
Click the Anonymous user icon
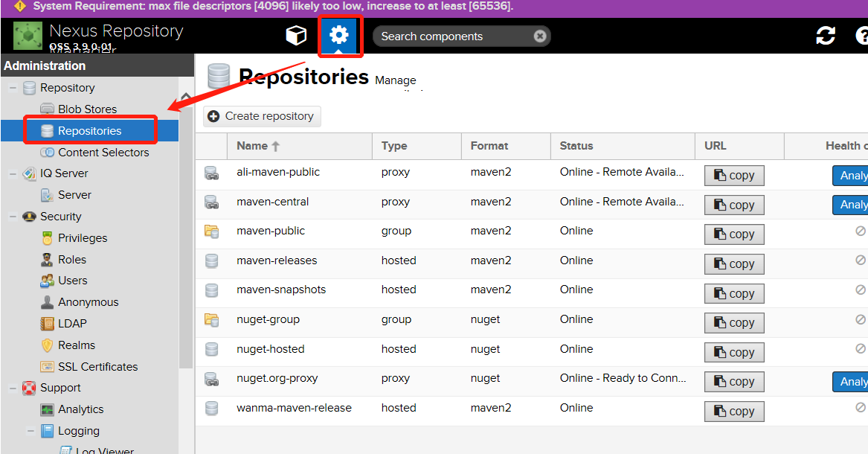pyautogui.click(x=47, y=302)
